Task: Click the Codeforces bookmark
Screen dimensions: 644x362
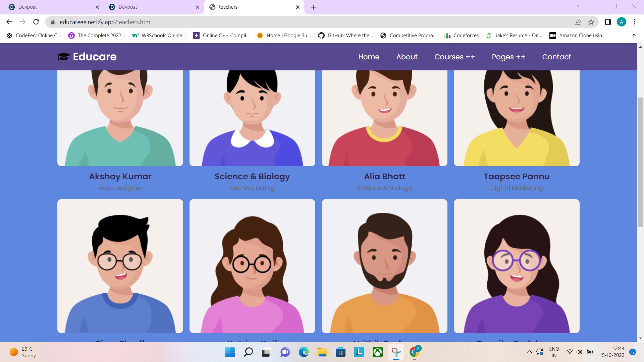Action: coord(461,36)
